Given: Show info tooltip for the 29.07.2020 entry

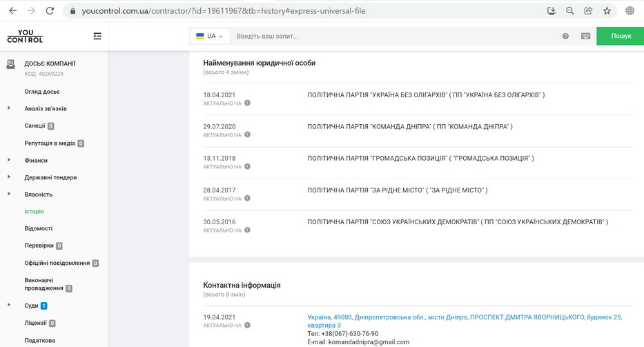Looking at the screenshot, I should [x=247, y=135].
